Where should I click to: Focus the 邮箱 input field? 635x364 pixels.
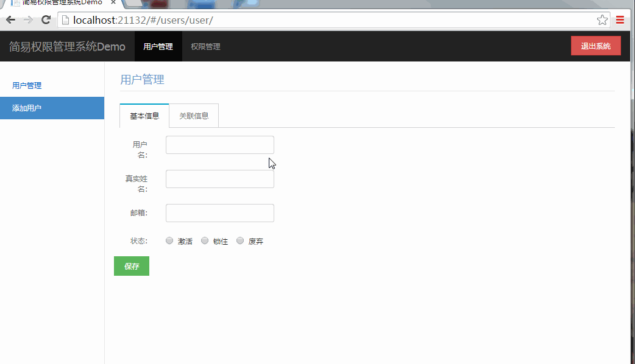(219, 213)
